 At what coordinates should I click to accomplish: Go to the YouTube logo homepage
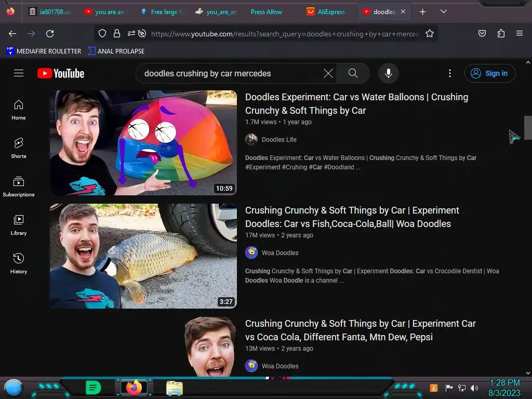(x=61, y=73)
